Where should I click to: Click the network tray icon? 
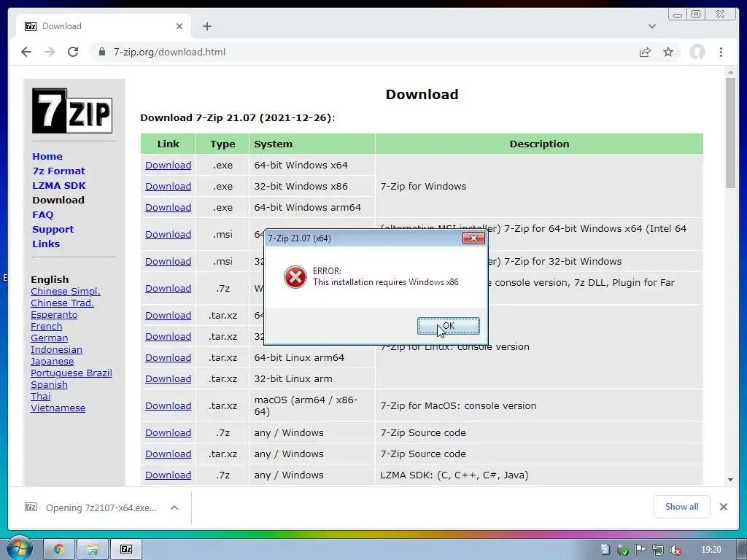click(x=658, y=550)
